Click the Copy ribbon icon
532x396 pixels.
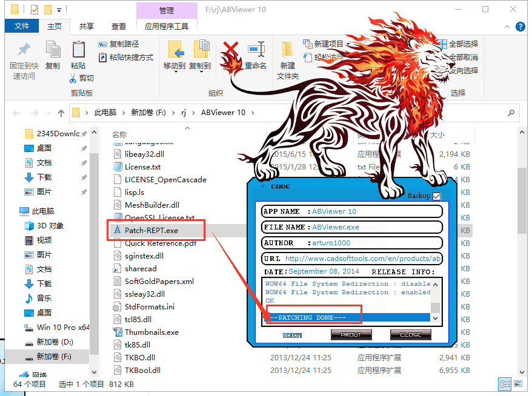(x=53, y=49)
